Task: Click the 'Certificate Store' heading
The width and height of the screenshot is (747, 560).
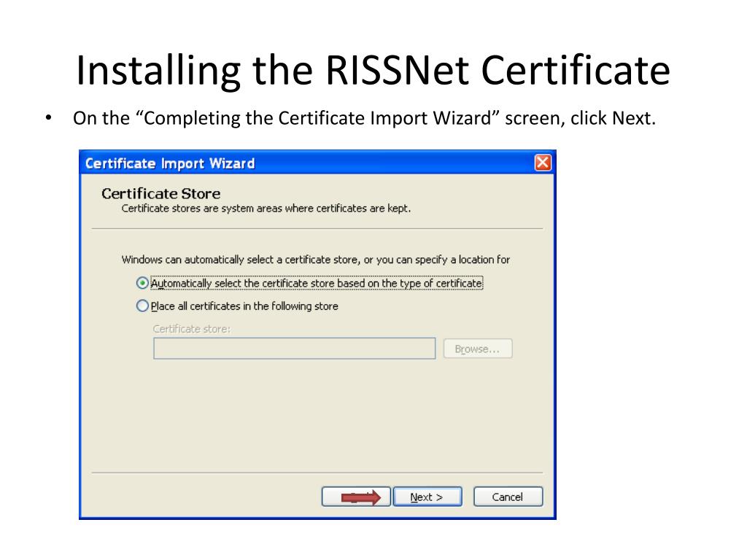Action: point(161,193)
